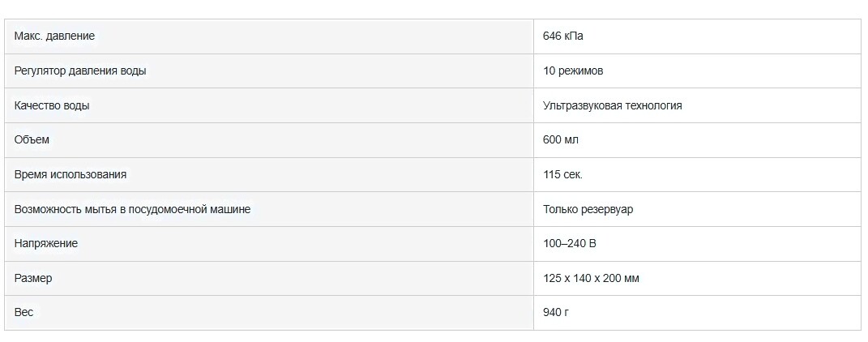Click the 'Макс. давление' label cell
868x342 pixels.
pos(269,36)
